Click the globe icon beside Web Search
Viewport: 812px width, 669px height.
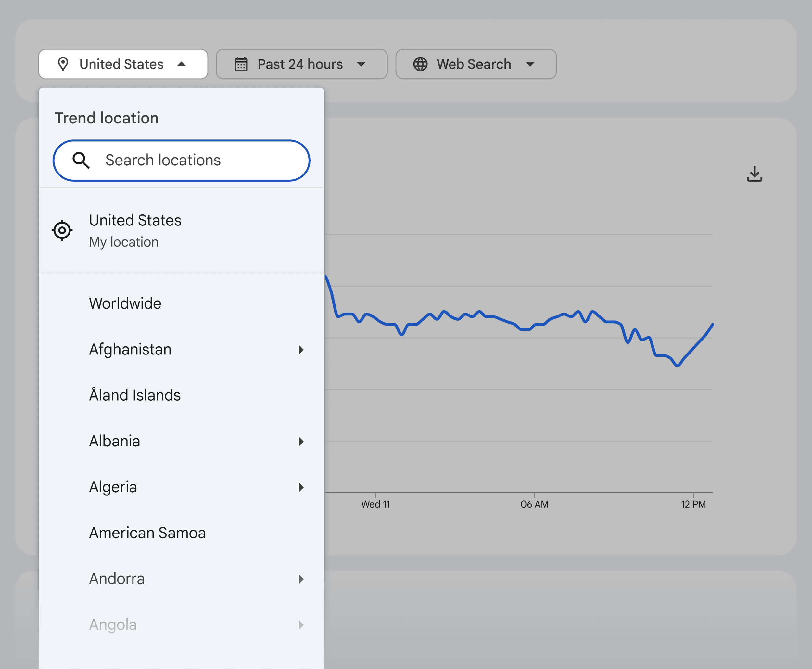[421, 64]
